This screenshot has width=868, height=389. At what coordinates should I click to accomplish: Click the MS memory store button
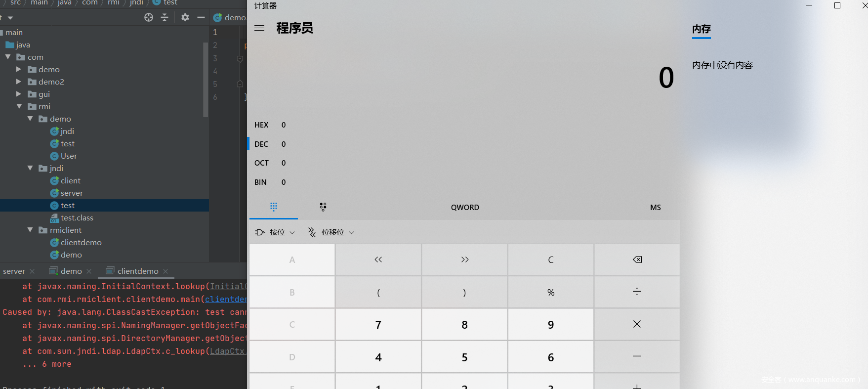click(656, 208)
